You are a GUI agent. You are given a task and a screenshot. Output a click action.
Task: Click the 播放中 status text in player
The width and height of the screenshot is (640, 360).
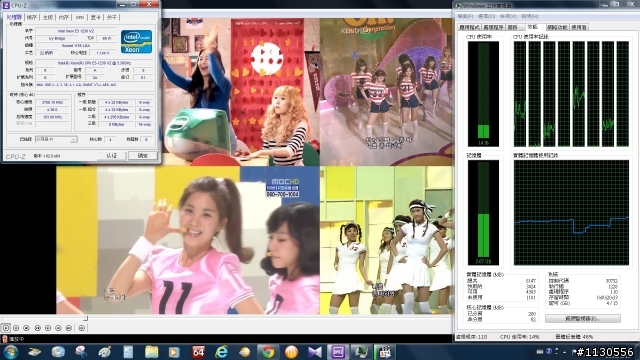pos(16,339)
